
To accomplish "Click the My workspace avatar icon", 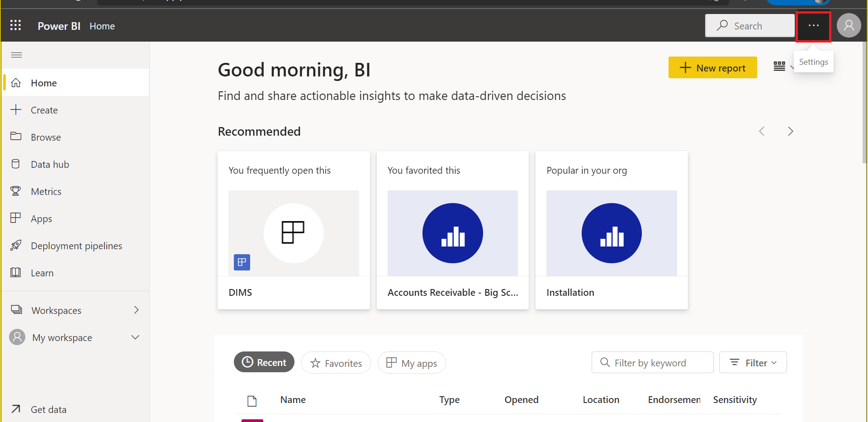I will (x=17, y=337).
